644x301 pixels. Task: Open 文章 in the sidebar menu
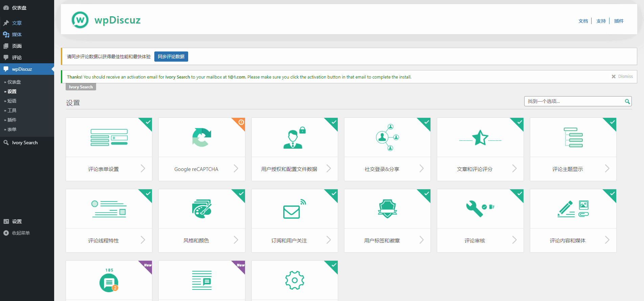click(27, 23)
